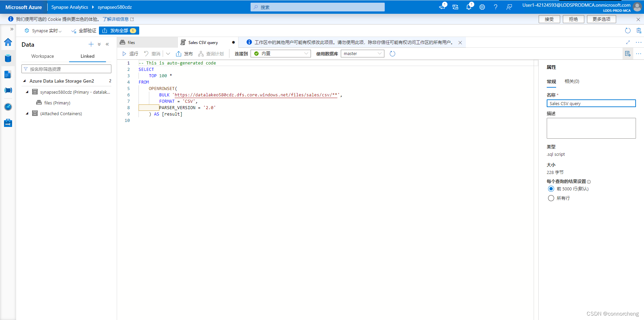Refresh database list icon

392,54
